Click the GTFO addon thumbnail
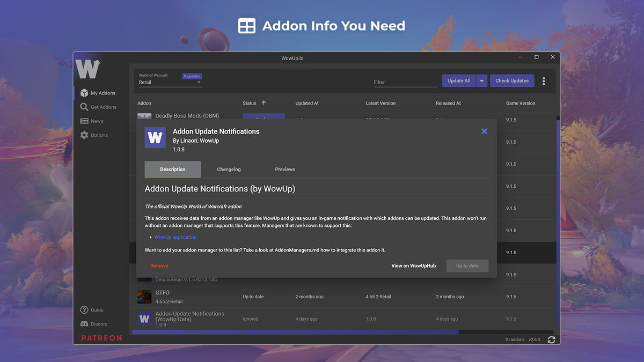 pyautogui.click(x=144, y=297)
